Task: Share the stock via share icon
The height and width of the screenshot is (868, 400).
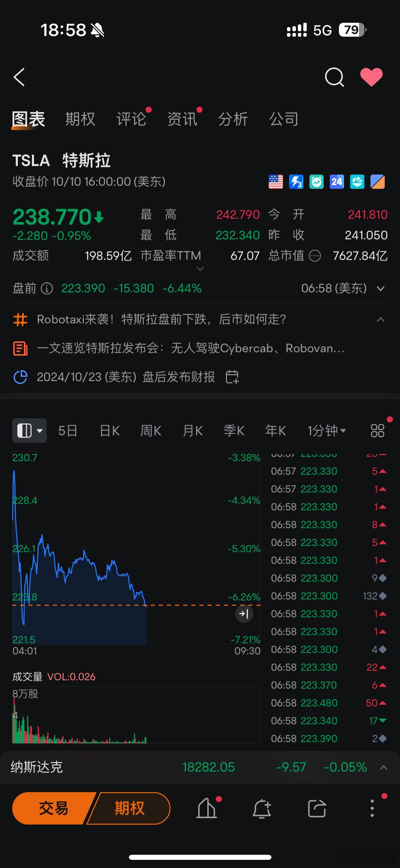Action: pyautogui.click(x=317, y=808)
